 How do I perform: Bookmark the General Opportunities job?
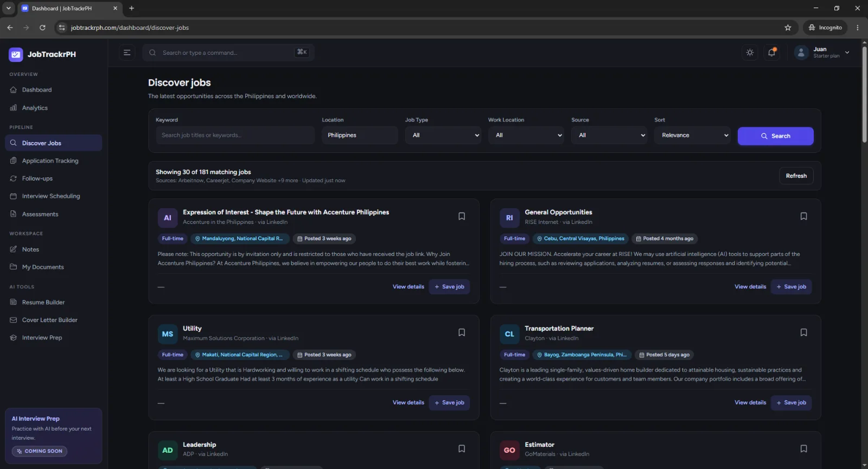[803, 216]
